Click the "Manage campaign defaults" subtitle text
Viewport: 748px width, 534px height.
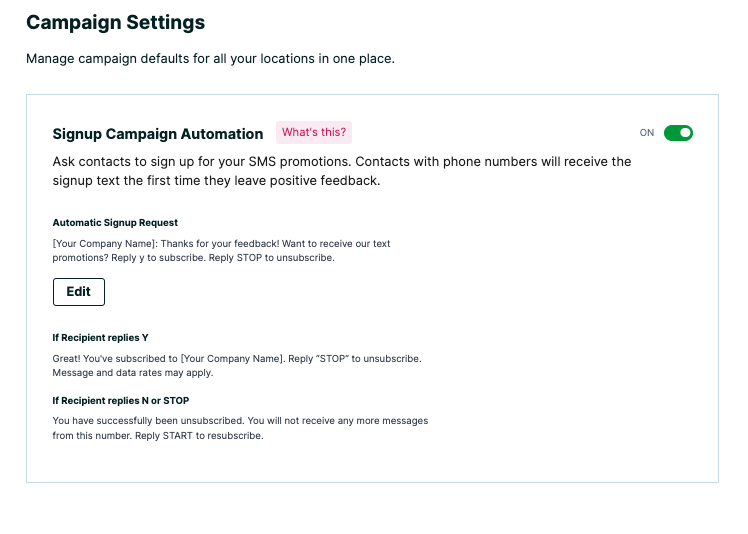pyautogui.click(x=210, y=59)
